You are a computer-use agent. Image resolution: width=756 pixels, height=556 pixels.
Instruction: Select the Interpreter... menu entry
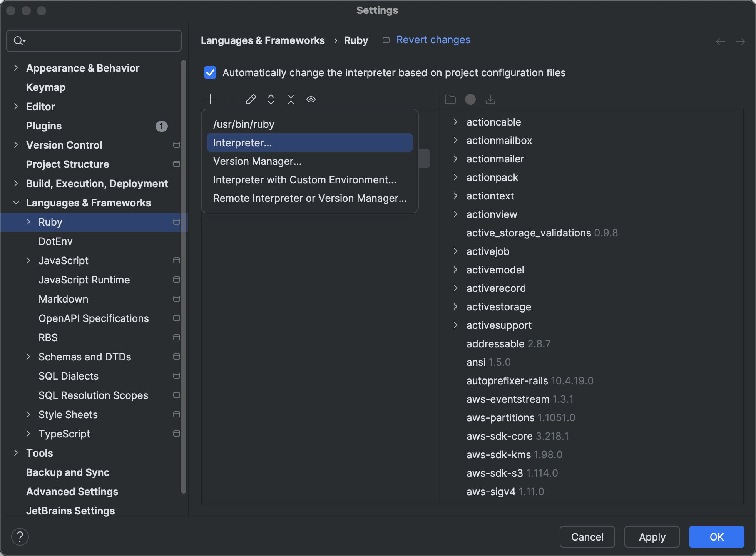[310, 142]
